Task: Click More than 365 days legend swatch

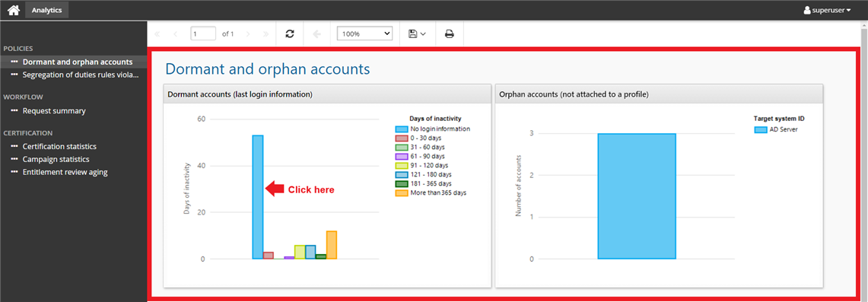Action: (402, 193)
